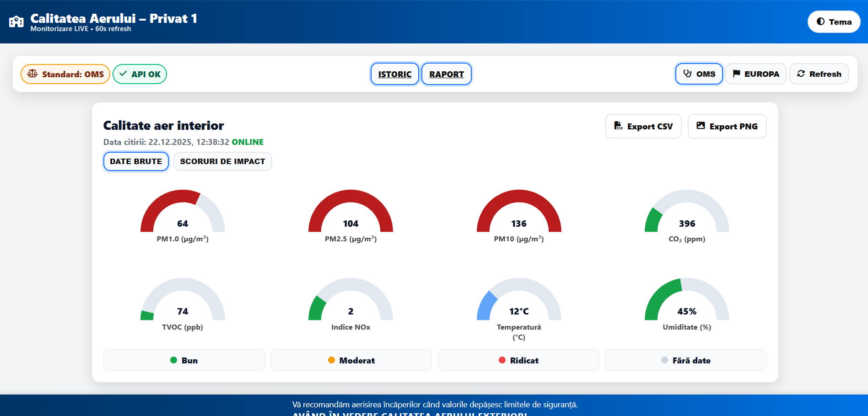Select the OMS standard option
868x416 pixels.
point(699,74)
